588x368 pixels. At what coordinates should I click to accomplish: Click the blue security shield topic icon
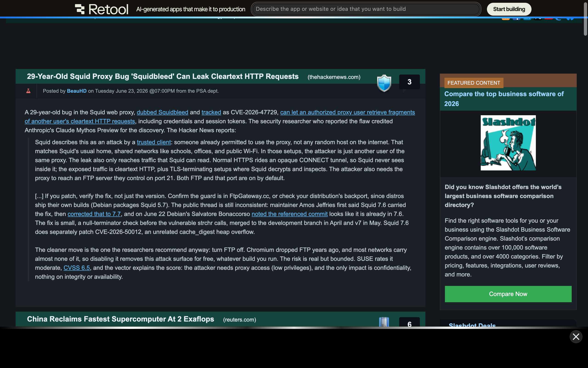(x=384, y=83)
